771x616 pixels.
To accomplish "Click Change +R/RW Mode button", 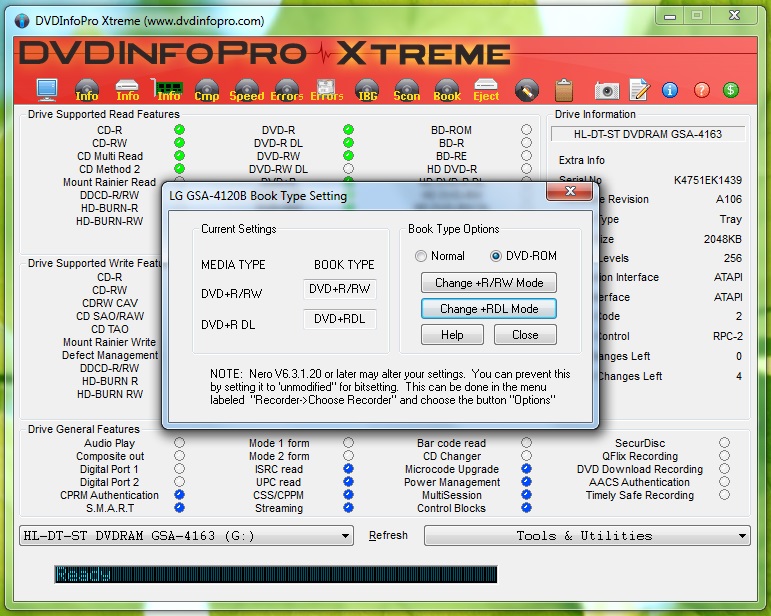I will tap(489, 283).
